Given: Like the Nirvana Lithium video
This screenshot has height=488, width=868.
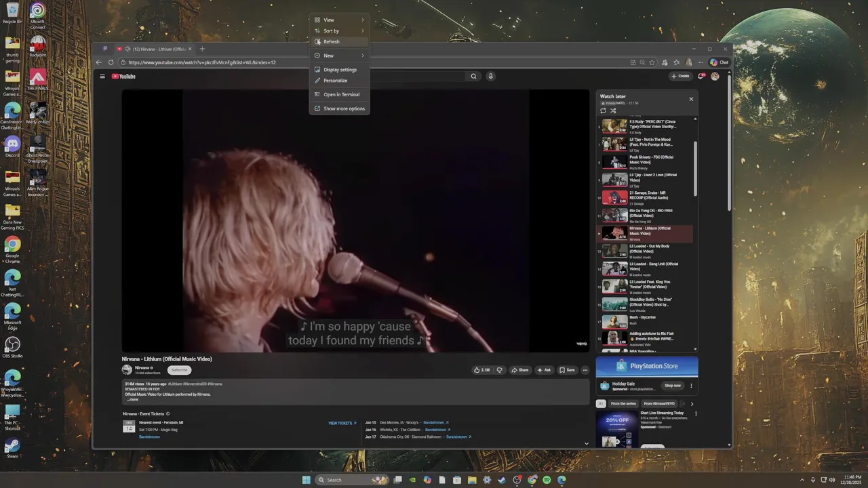Looking at the screenshot, I should [x=482, y=370].
